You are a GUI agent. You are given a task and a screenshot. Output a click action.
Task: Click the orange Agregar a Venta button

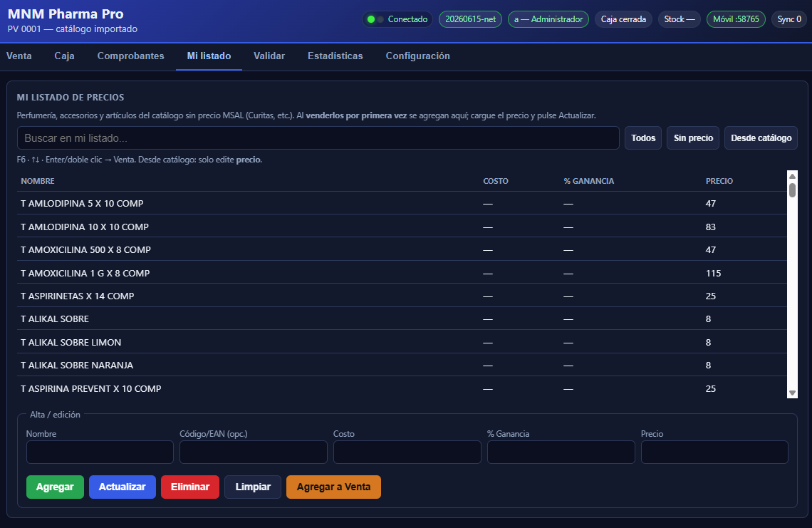(333, 487)
